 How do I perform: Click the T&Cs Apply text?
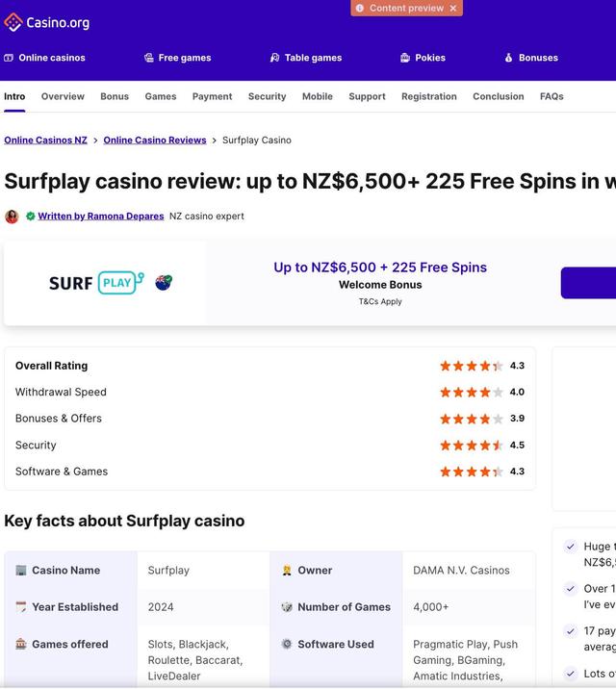coord(380,301)
